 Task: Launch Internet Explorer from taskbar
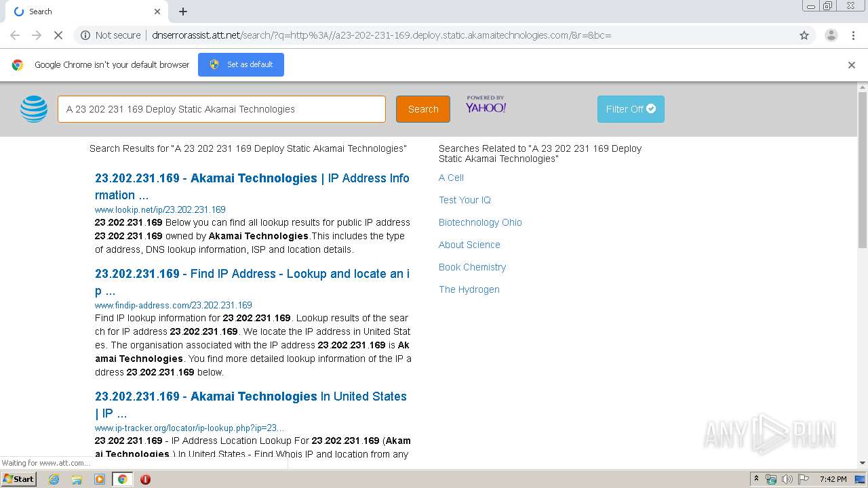tap(54, 479)
